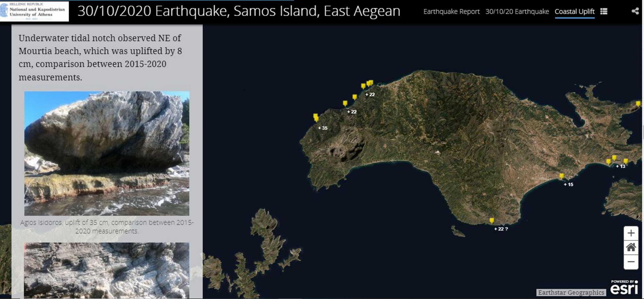The height and width of the screenshot is (299, 644).
Task: Click the rightmost marker near +13 label
Action: coord(625,161)
